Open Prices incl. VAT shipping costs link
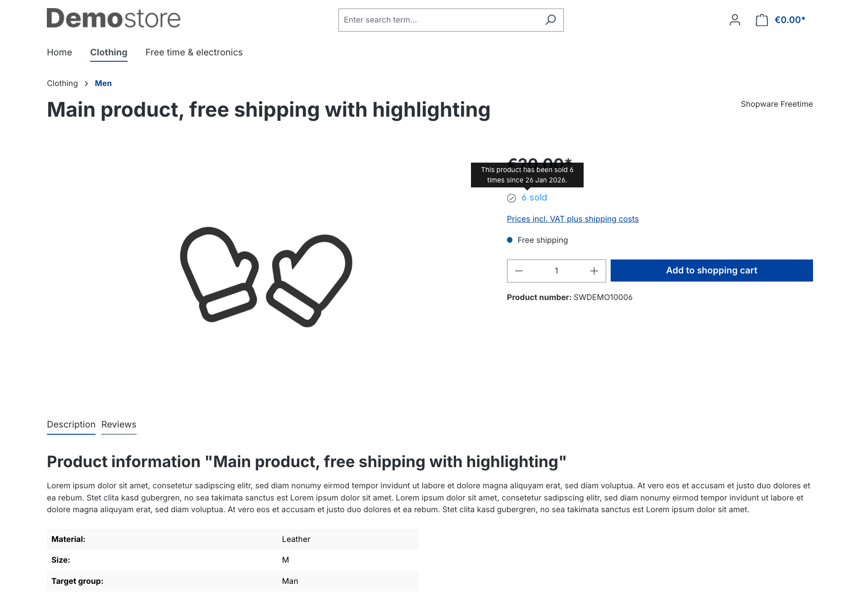 click(x=572, y=219)
